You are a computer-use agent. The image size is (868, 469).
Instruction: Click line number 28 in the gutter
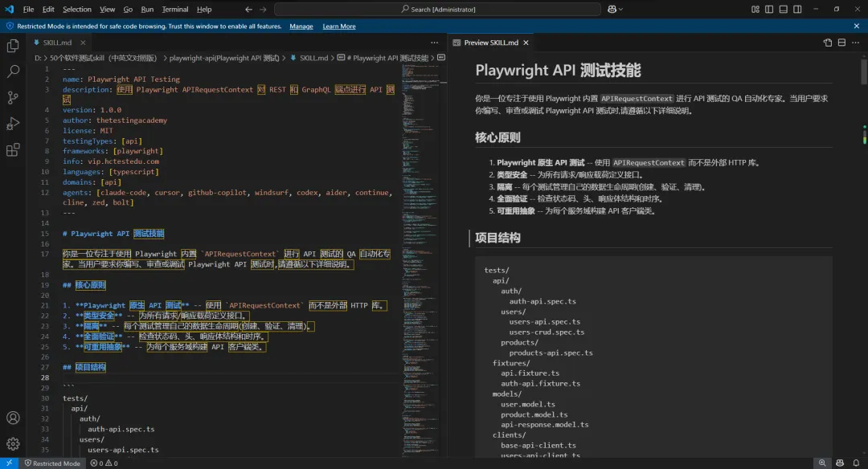pyautogui.click(x=45, y=377)
